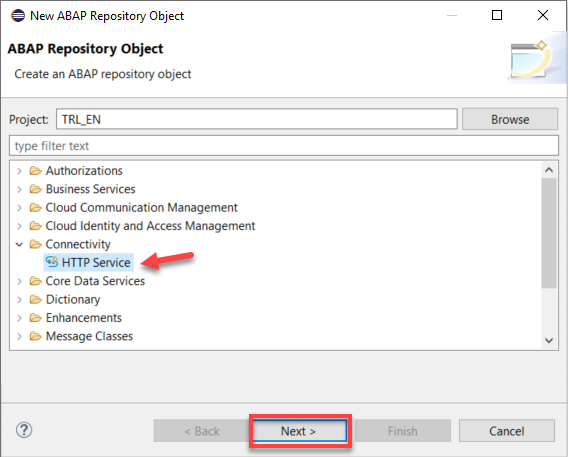The height and width of the screenshot is (457, 568).
Task: Focus the type filter text field
Action: (x=284, y=146)
